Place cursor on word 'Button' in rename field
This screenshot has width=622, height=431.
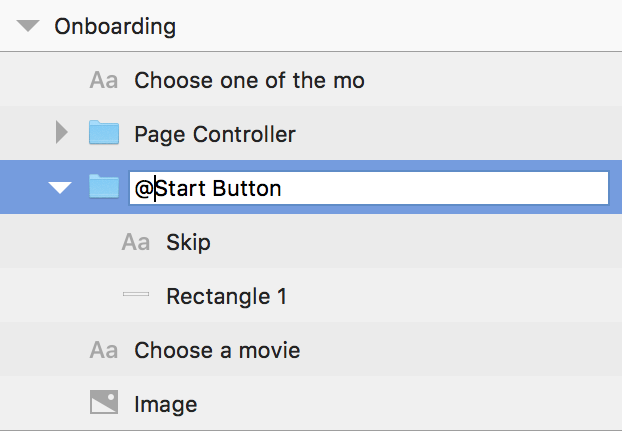coord(247,188)
